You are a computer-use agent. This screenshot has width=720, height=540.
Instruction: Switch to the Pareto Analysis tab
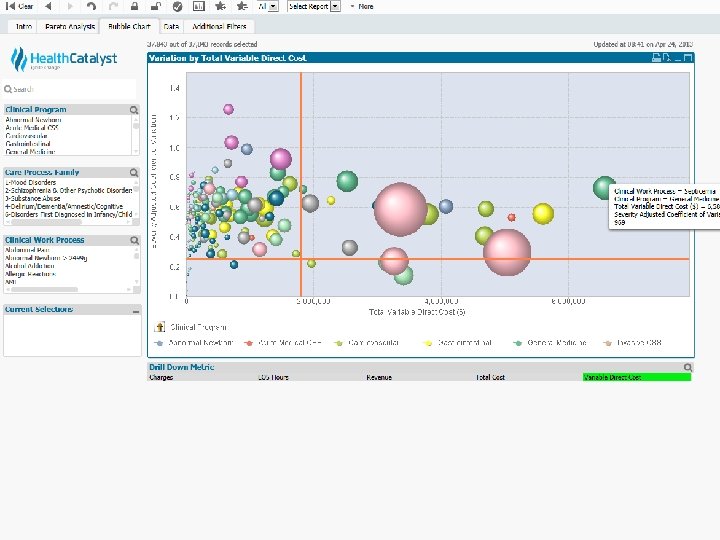(x=70, y=27)
